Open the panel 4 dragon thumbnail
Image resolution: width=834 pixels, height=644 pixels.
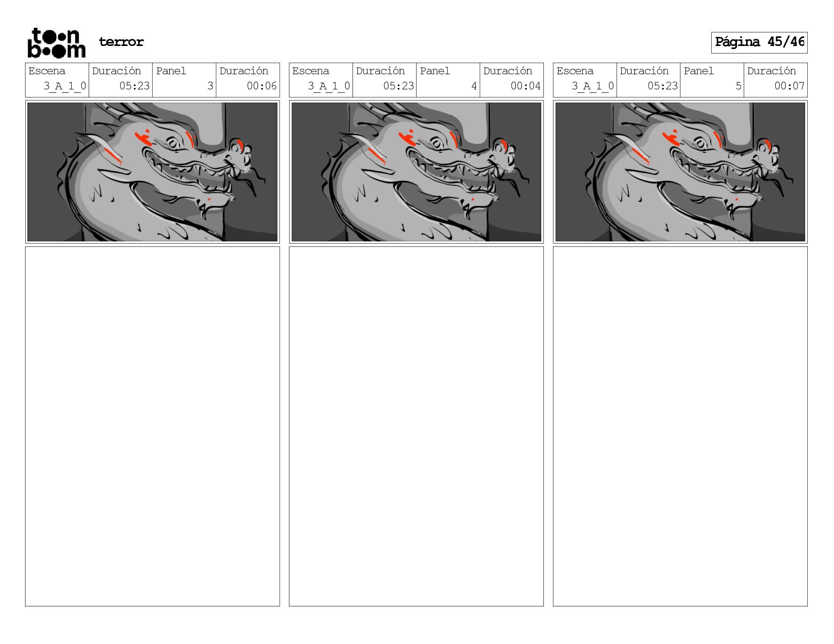[x=416, y=172]
